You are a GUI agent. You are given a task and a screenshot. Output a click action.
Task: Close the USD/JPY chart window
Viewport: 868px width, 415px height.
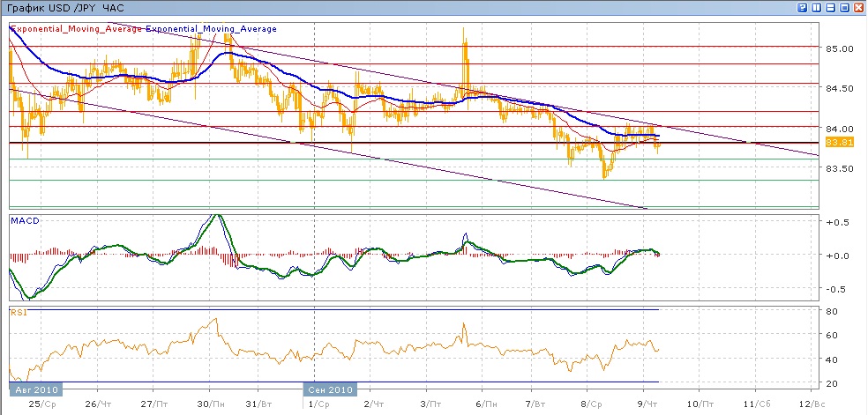coord(857,8)
